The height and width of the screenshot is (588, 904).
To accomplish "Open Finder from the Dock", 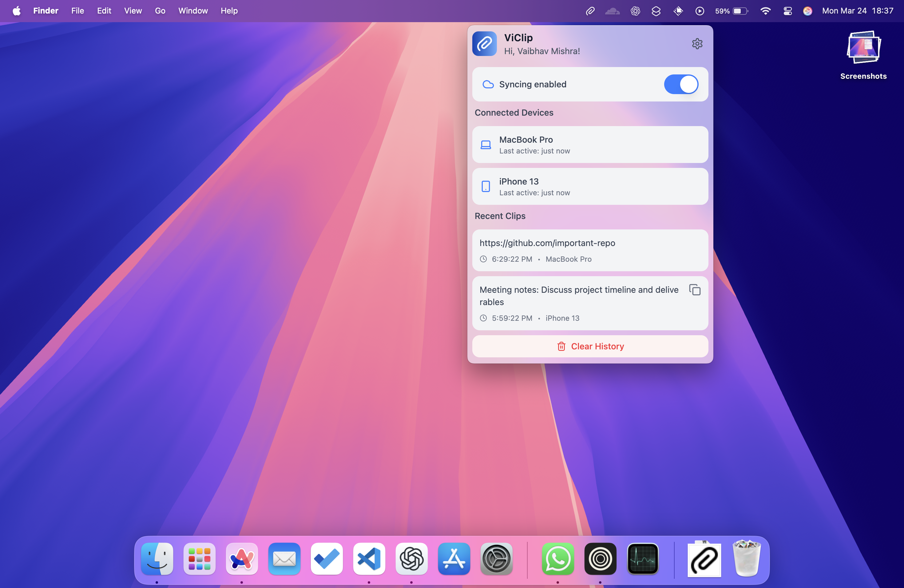I will [157, 559].
